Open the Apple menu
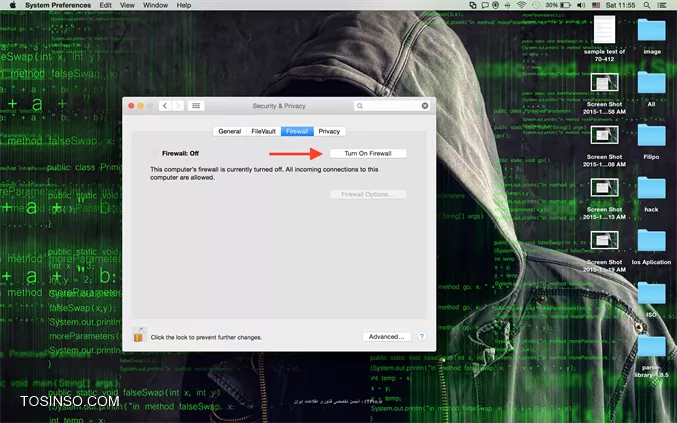677x423 pixels. coord(13,5)
